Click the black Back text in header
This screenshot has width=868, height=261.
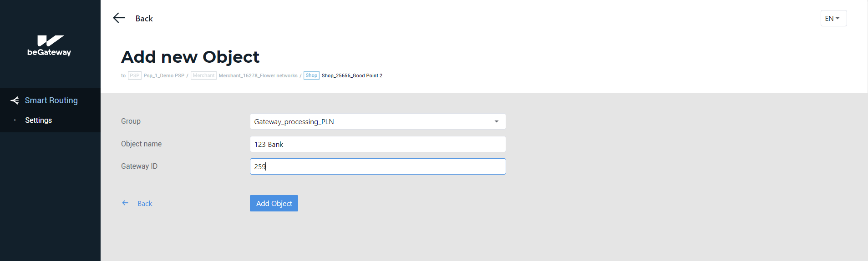tap(144, 19)
